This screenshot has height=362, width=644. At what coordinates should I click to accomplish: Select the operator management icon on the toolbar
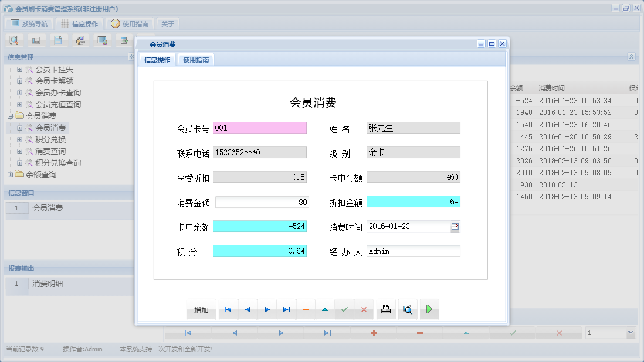click(80, 40)
